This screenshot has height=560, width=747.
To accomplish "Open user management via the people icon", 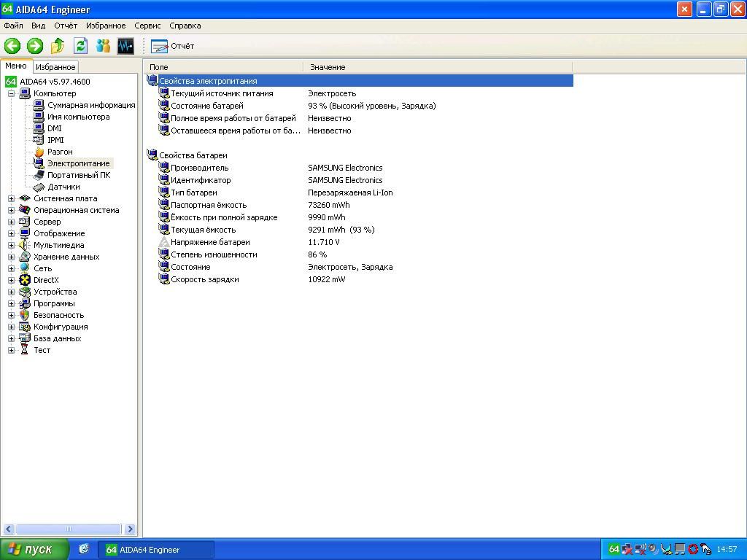I will [103, 46].
